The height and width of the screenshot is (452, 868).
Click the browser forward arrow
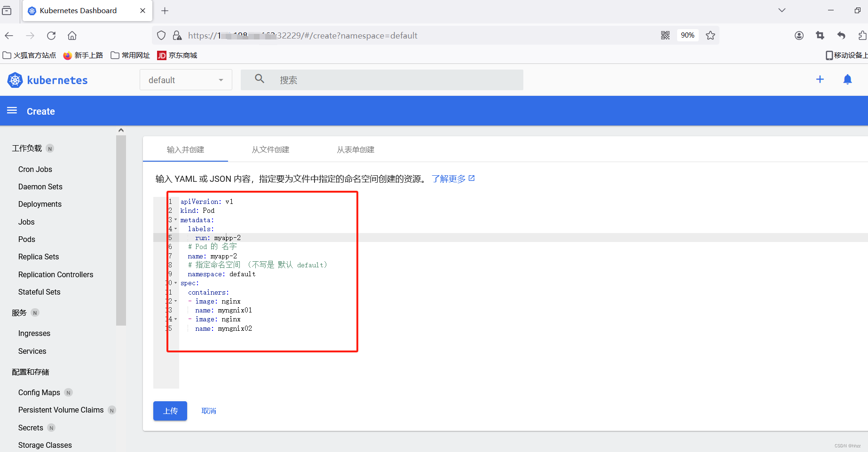pos(30,36)
